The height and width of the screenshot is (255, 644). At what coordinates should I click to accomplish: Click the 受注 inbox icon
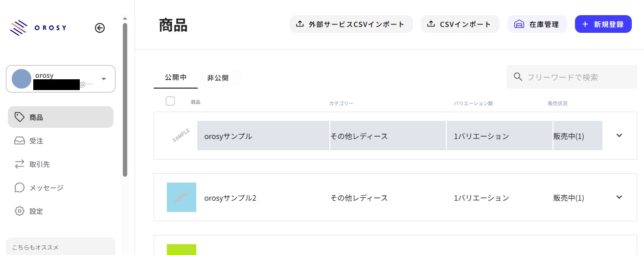[x=20, y=141]
